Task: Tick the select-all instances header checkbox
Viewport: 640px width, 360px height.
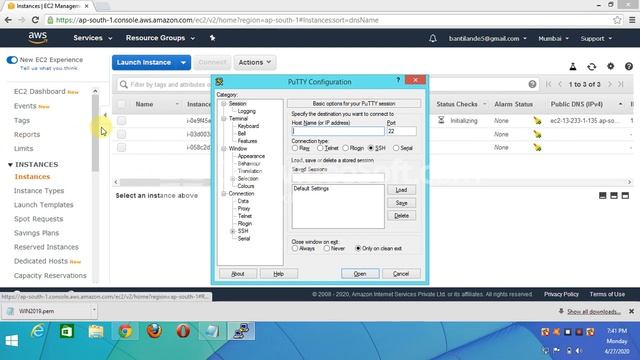Action: (x=122, y=104)
